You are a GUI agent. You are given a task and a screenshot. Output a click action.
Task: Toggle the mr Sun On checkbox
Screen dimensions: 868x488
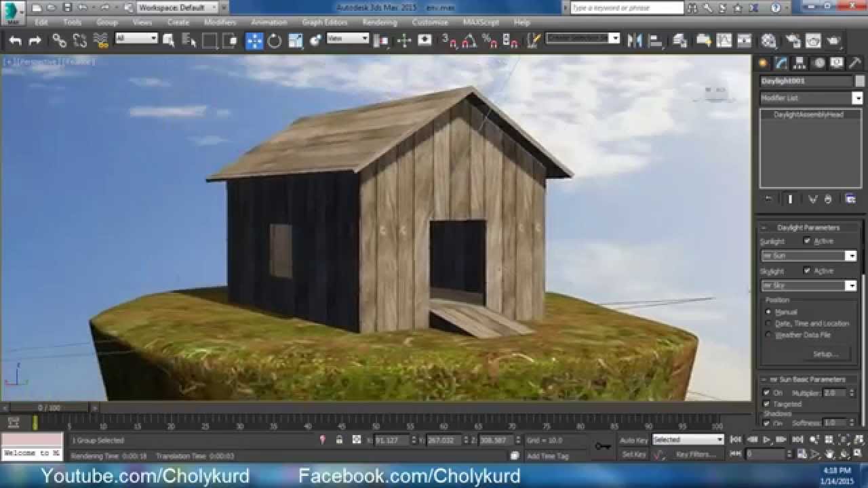tap(766, 392)
